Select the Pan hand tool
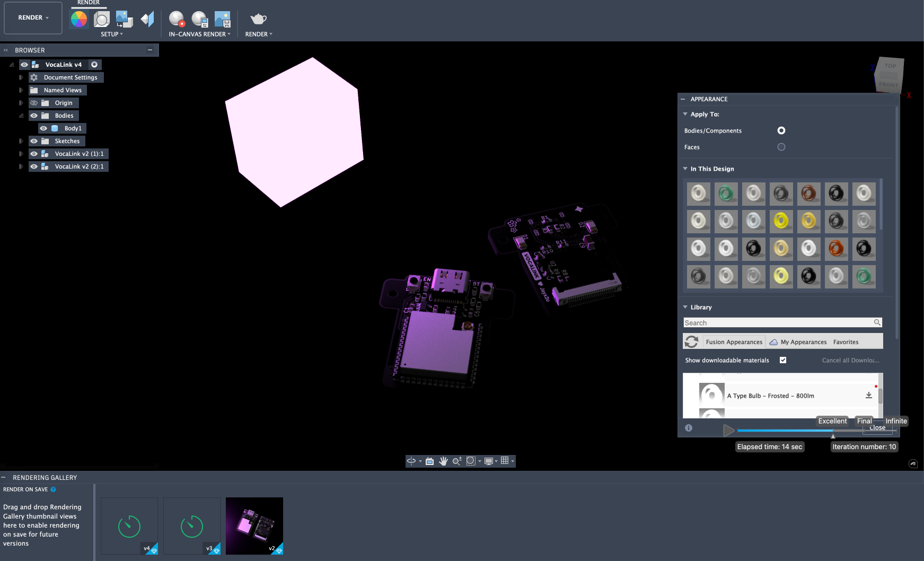924x561 pixels. [443, 461]
